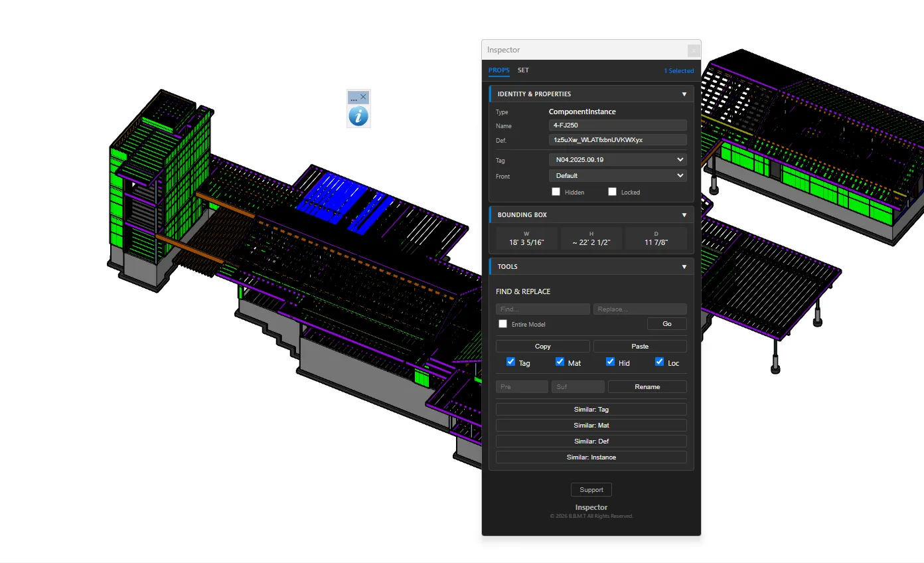Viewport: 924px width, 563px height.
Task: Select Similar: Mat
Action: point(591,426)
